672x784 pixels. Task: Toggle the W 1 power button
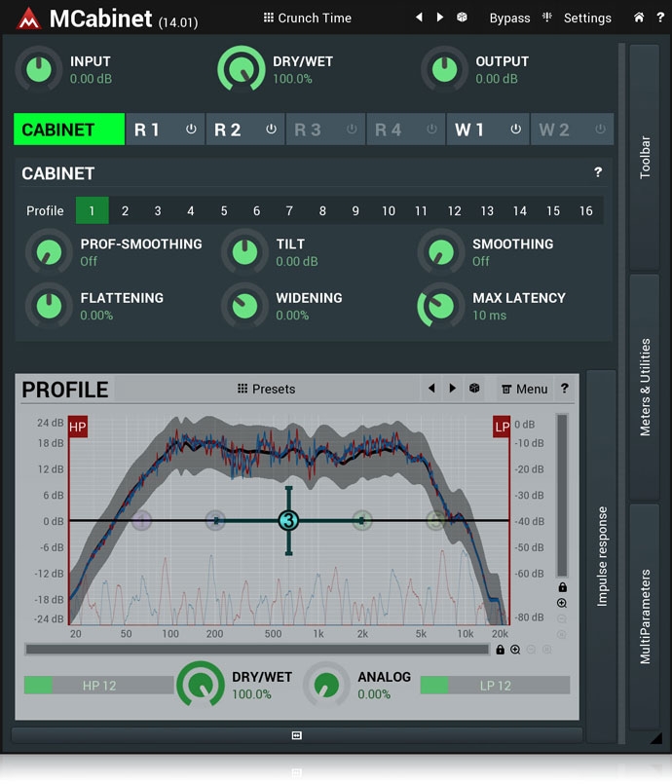pos(515,130)
